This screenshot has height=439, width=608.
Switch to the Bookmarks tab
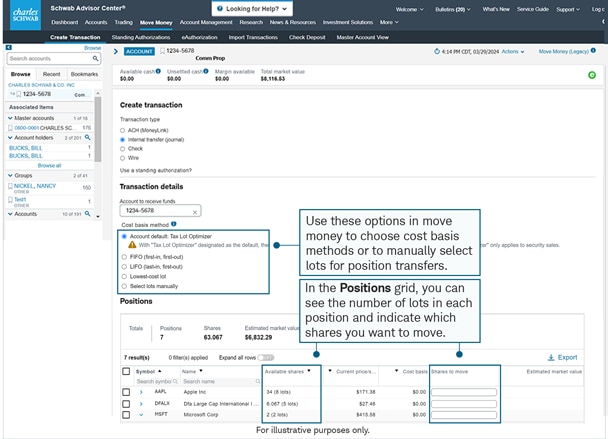[x=84, y=74]
